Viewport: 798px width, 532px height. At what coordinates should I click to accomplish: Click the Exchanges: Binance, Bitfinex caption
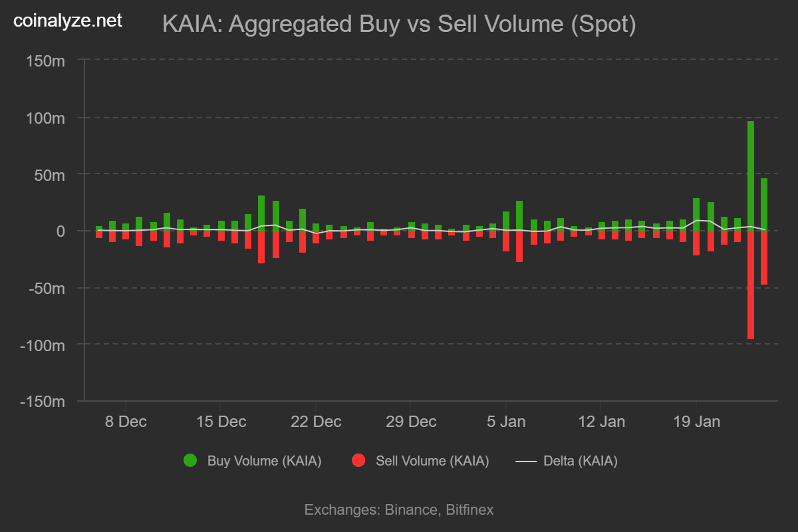[x=399, y=510]
